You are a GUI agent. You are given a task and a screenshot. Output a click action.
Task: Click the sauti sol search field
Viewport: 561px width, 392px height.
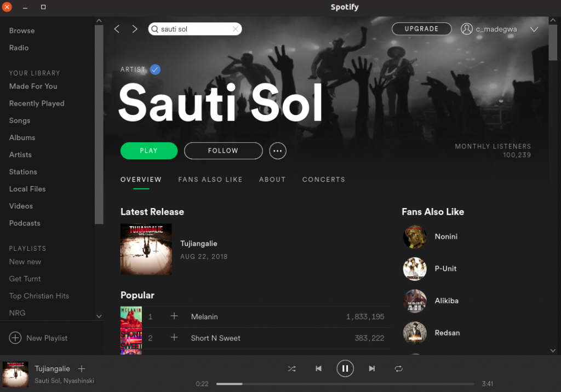click(195, 29)
